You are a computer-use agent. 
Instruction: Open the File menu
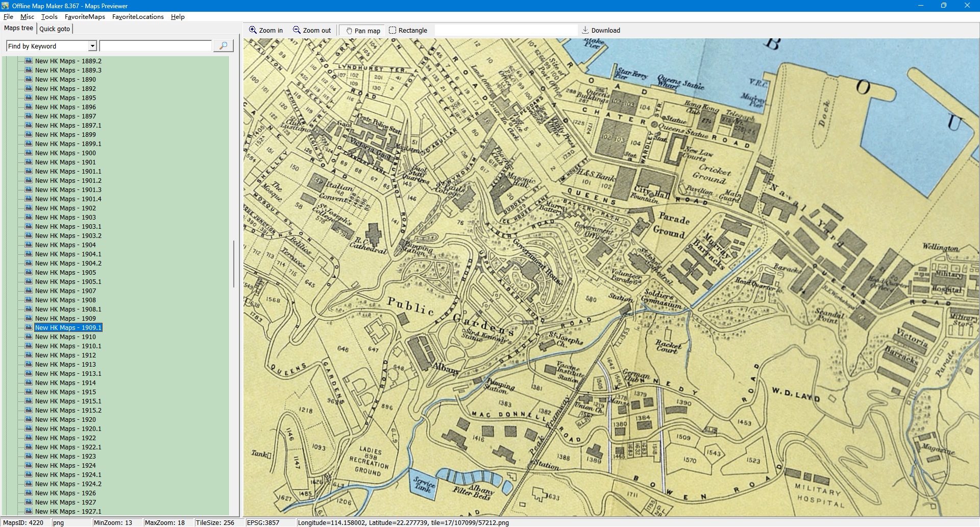[8, 17]
